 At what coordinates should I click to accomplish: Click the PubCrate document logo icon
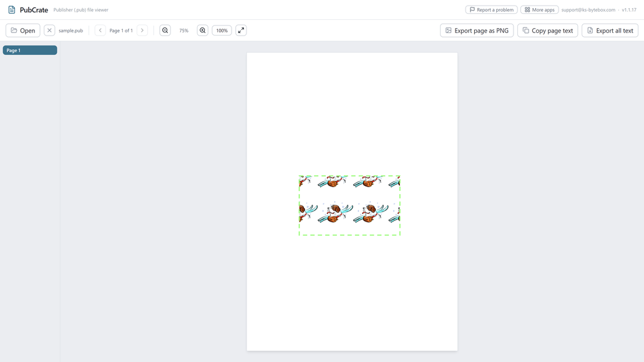point(12,9)
